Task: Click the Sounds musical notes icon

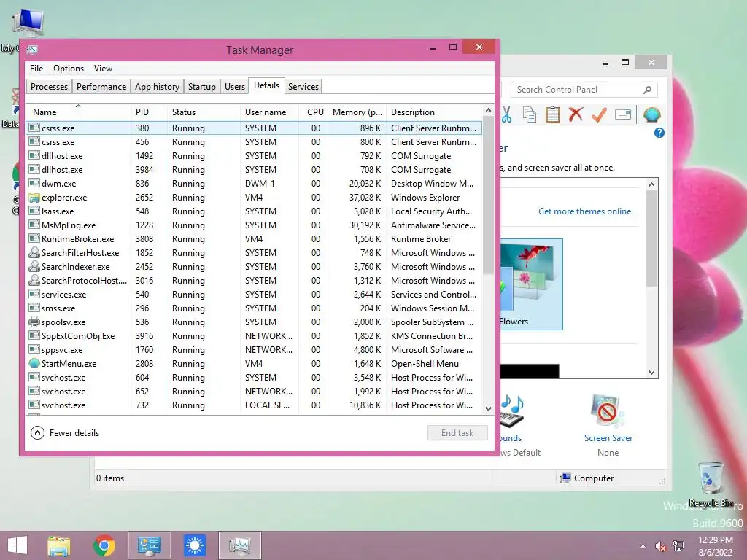Action: [x=513, y=411]
